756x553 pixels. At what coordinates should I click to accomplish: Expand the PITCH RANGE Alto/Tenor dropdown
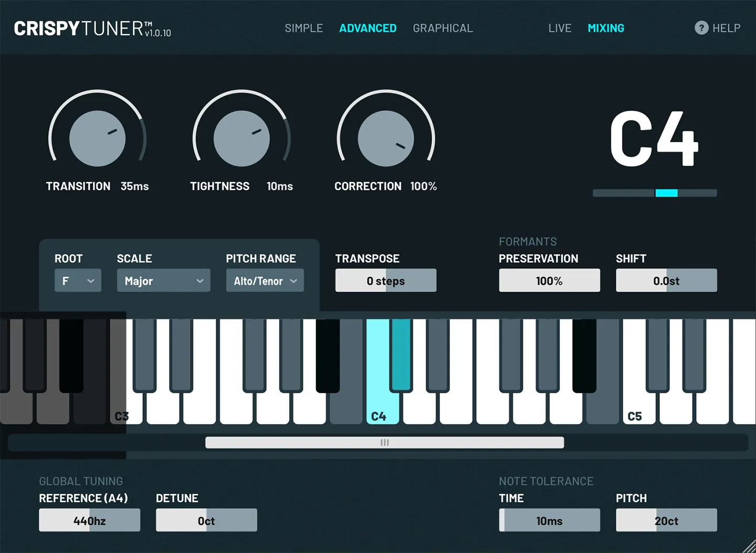tap(265, 281)
